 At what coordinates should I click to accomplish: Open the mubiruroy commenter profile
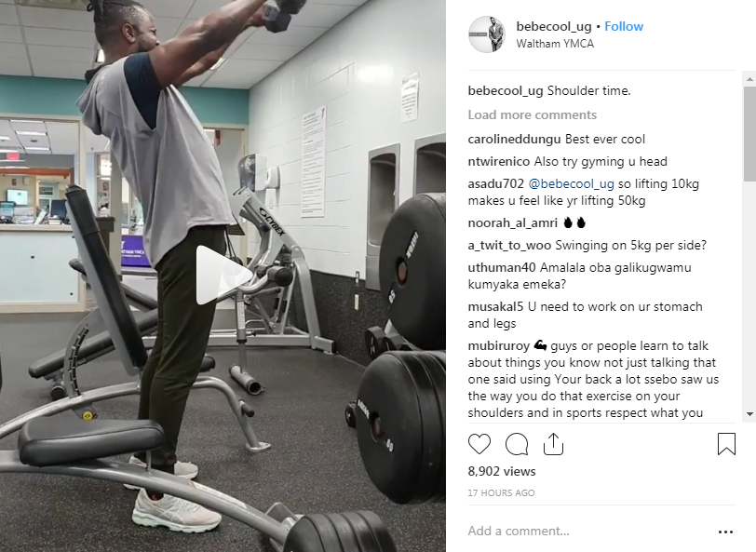pyautogui.click(x=498, y=346)
